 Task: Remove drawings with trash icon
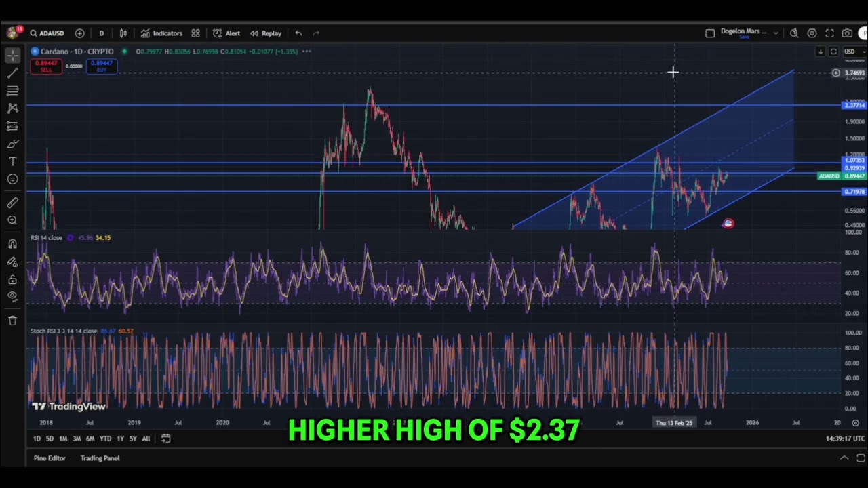pos(12,321)
